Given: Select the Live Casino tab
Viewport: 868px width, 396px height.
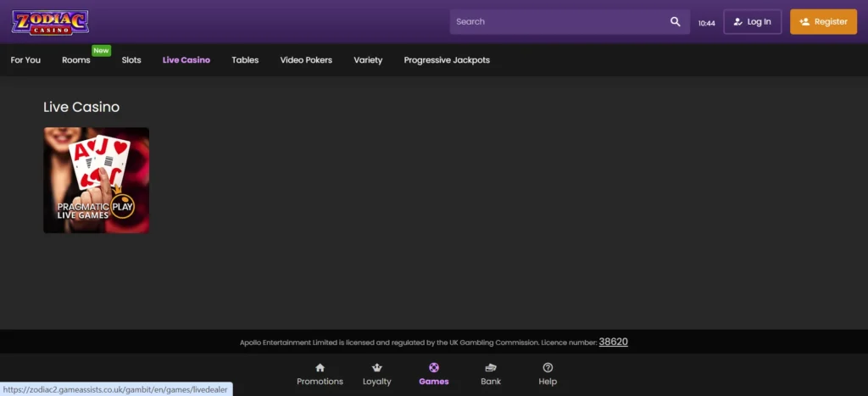Looking at the screenshot, I should (x=186, y=60).
